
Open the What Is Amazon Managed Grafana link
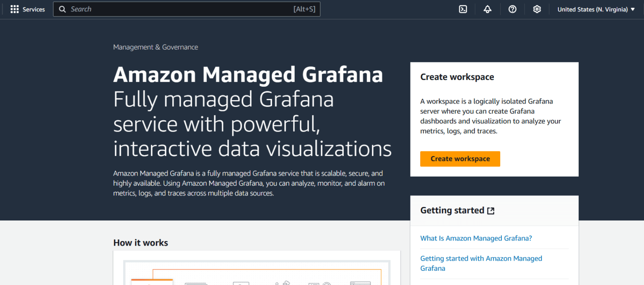[476, 238]
